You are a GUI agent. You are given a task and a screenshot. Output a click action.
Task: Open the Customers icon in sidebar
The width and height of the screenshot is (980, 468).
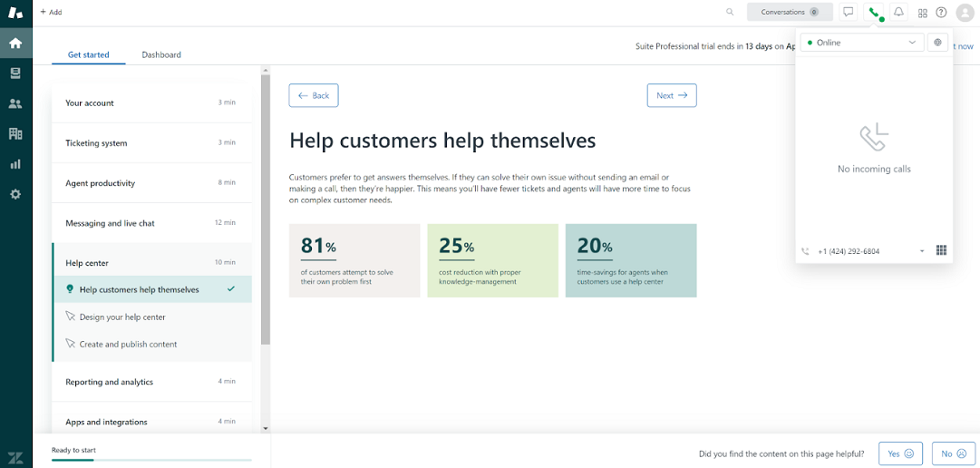[15, 103]
